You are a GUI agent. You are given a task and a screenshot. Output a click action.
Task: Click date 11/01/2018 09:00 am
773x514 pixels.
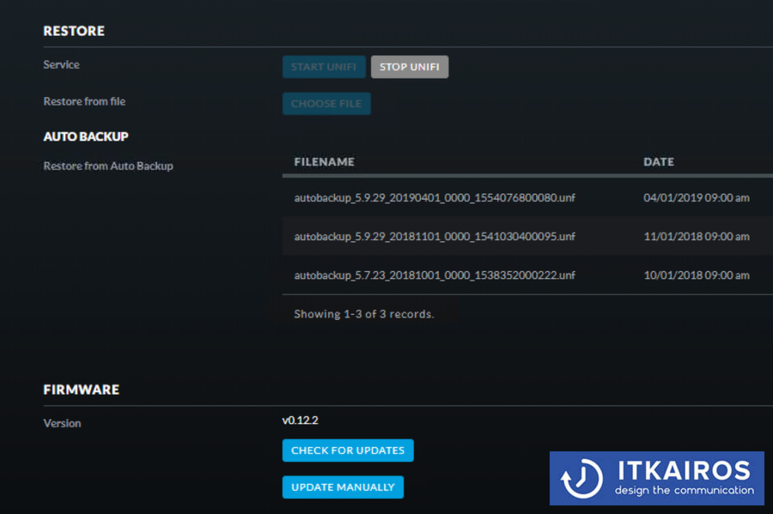tap(696, 237)
